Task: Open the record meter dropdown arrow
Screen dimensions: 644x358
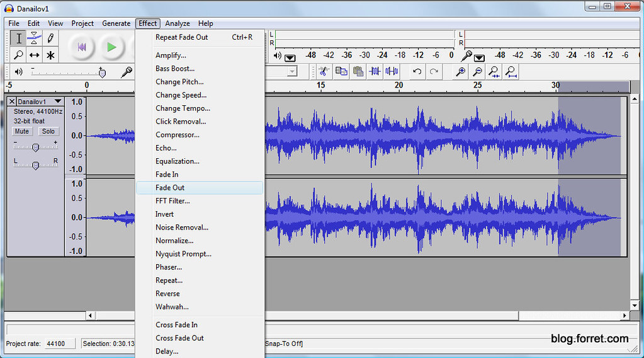Action: click(479, 58)
